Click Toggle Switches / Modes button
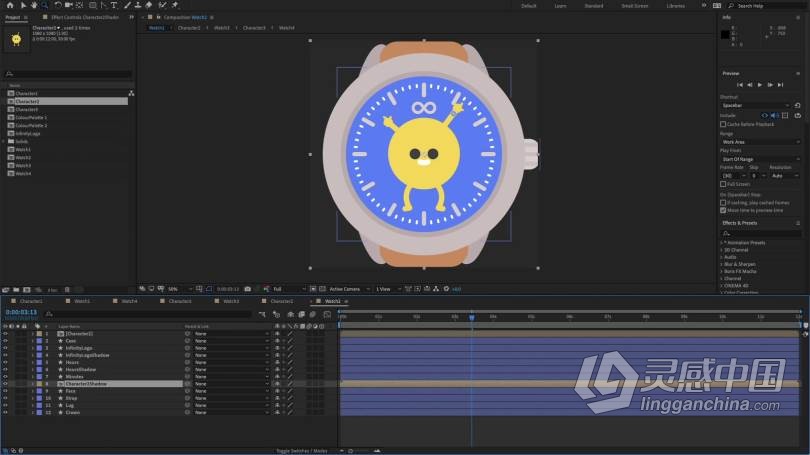The width and height of the screenshot is (810, 455). point(303,450)
